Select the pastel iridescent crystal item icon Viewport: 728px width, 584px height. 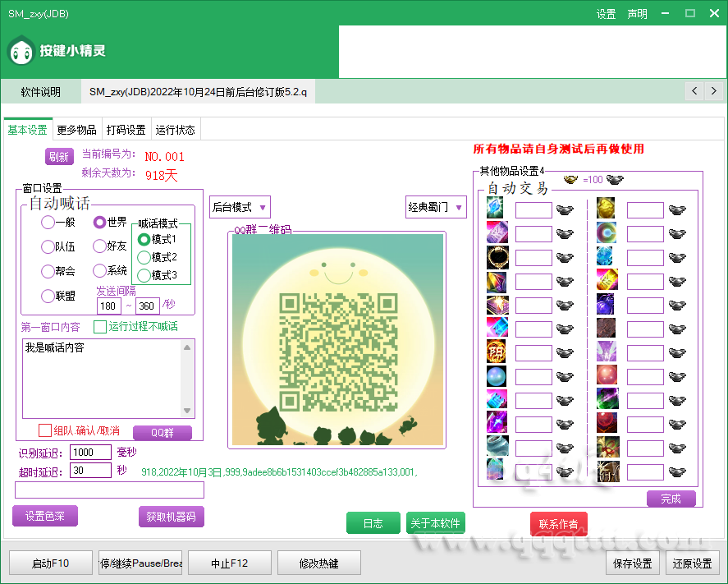(x=495, y=469)
